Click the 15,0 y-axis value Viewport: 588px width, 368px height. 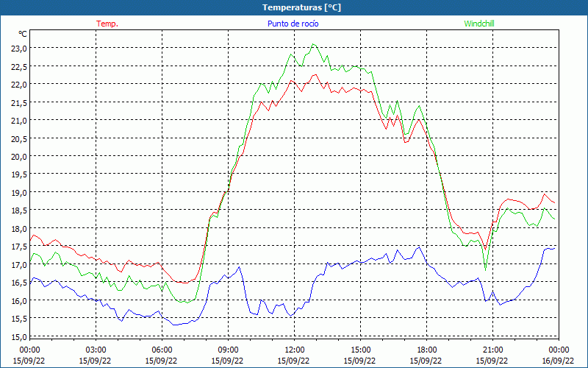(x=19, y=337)
